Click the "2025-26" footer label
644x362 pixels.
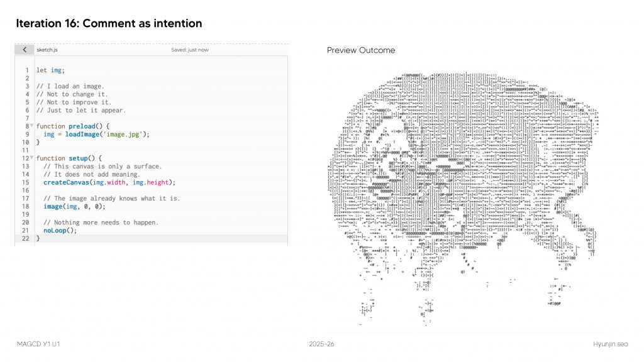click(322, 344)
